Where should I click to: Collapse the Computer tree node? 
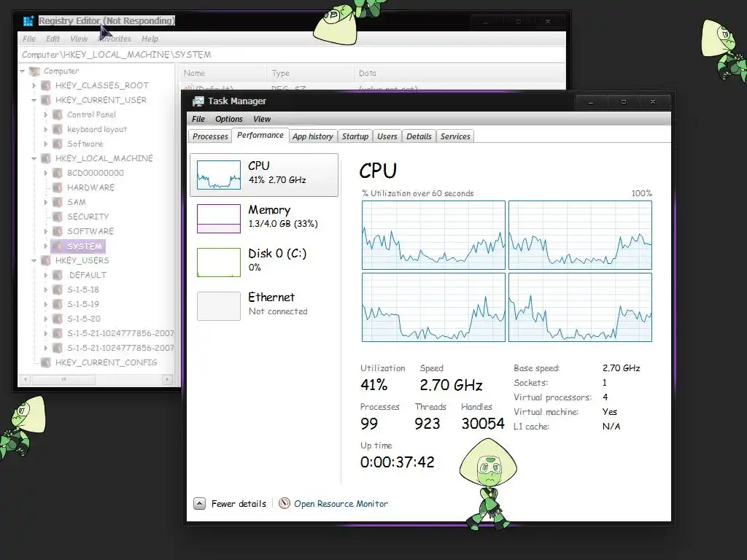[23, 71]
